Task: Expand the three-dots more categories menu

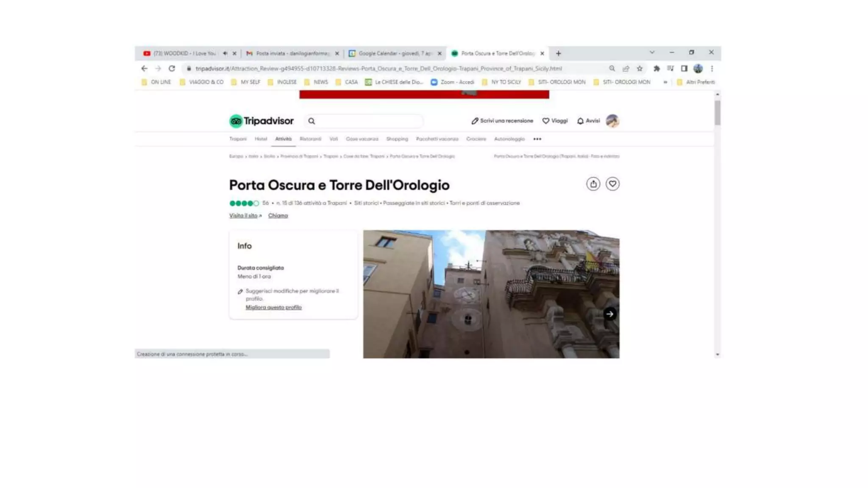Action: click(x=537, y=139)
